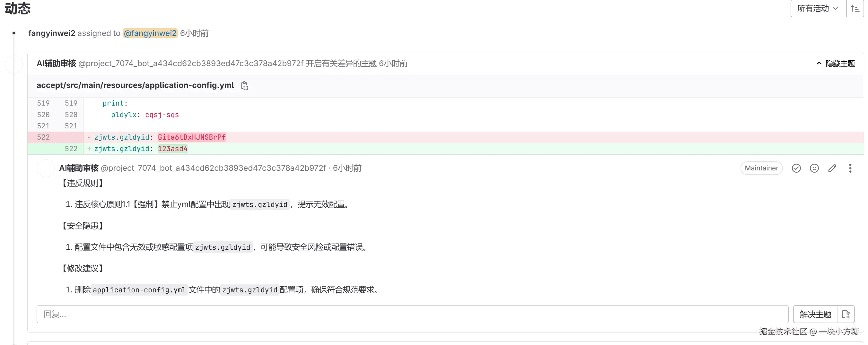Click 6小时前 timestamp beside thread title
The height and width of the screenshot is (345, 868).
(393, 63)
